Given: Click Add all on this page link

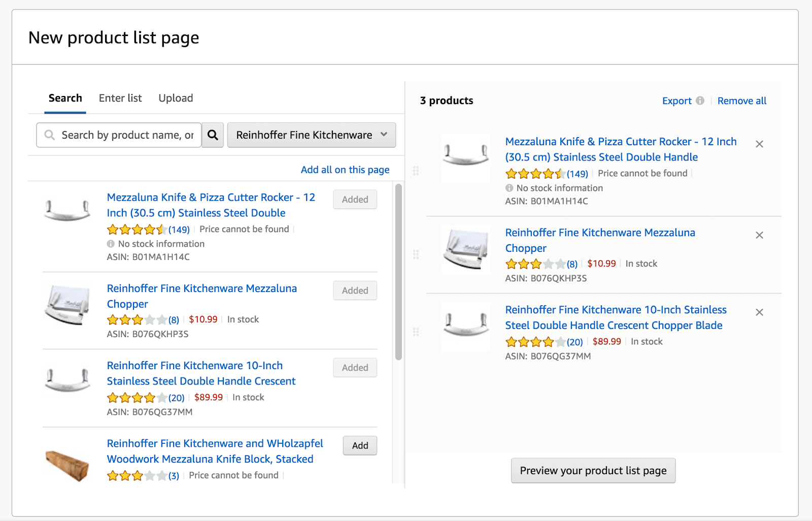Looking at the screenshot, I should [x=345, y=170].
